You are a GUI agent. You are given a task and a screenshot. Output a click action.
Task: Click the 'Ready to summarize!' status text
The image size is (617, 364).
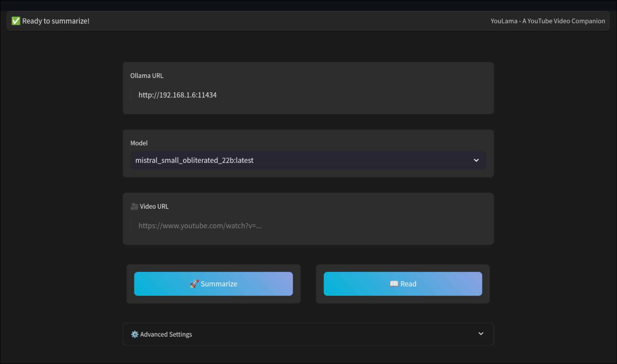tap(56, 21)
